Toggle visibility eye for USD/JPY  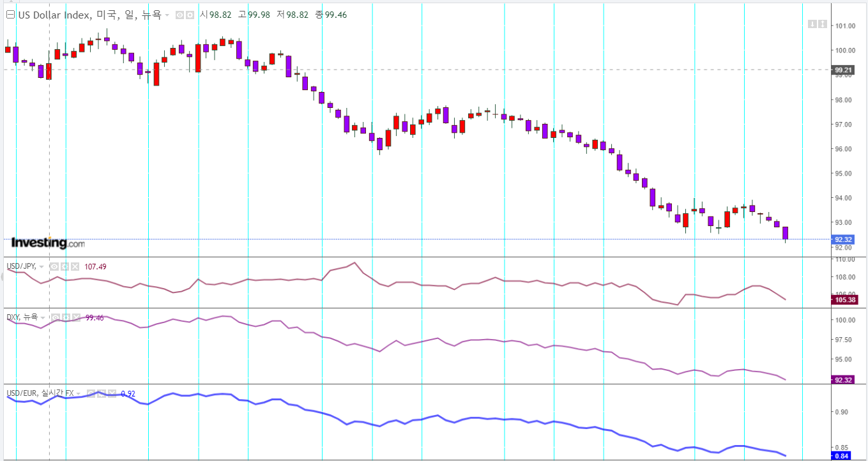click(x=54, y=266)
